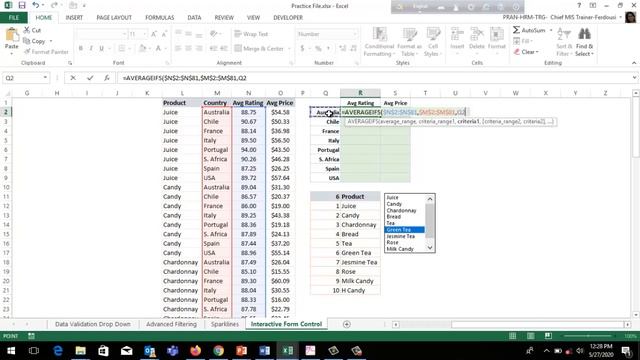Click the Cut scissors command
The image size is (640, 360).
tap(32, 30)
